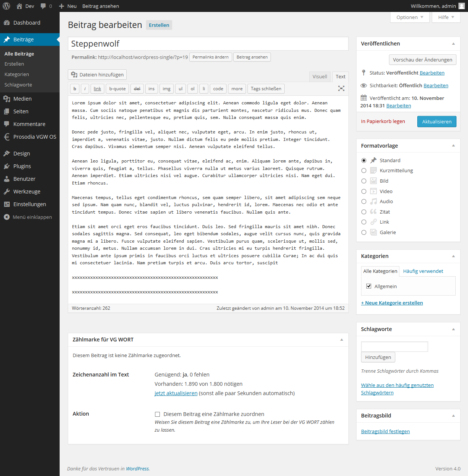
Task: Collapse Zählmarke für VG WORT panel
Action: coord(342,340)
